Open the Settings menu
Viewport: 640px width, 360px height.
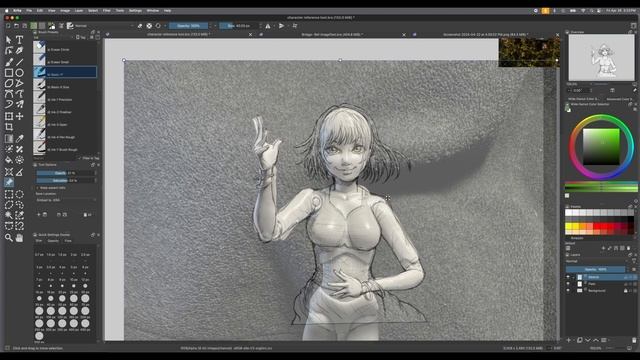(x=135, y=11)
